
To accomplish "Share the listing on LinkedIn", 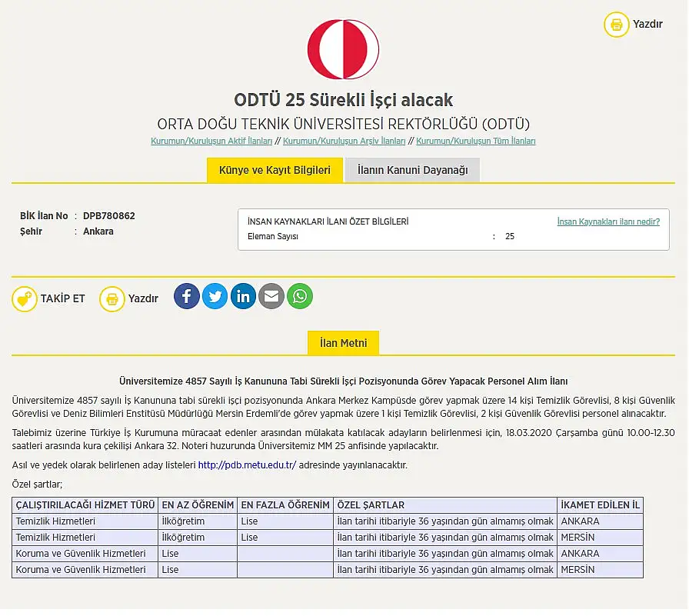I will (x=243, y=296).
